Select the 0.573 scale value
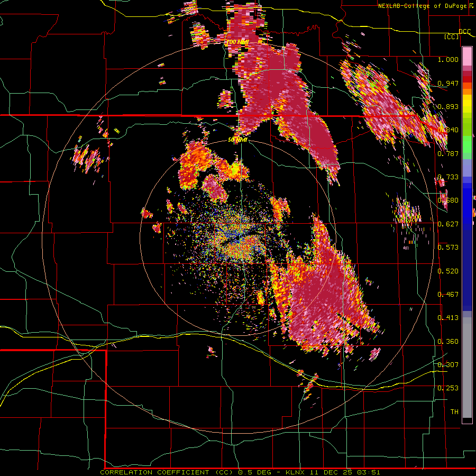Image resolution: width=476 pixels, height=476 pixels. coord(448,248)
